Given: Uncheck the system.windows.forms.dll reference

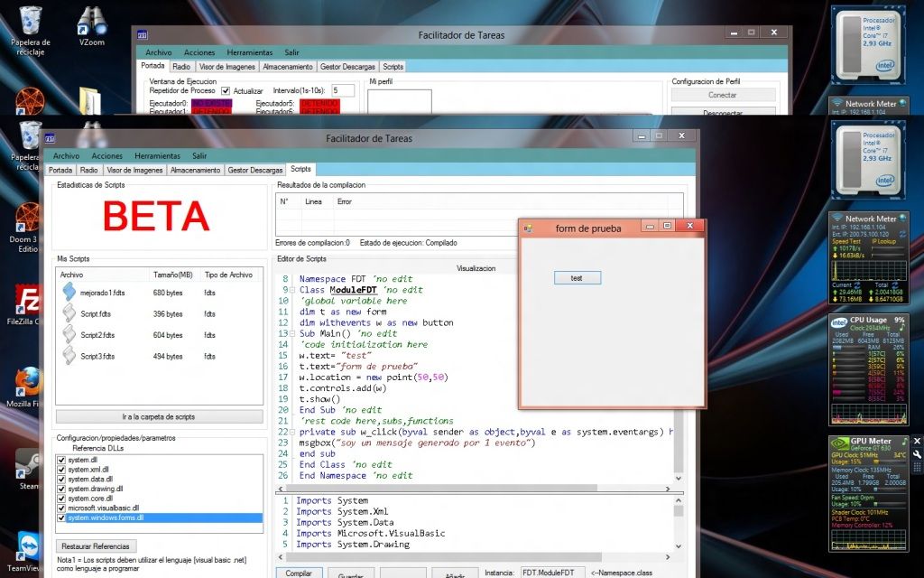Looking at the screenshot, I should 61,517.
